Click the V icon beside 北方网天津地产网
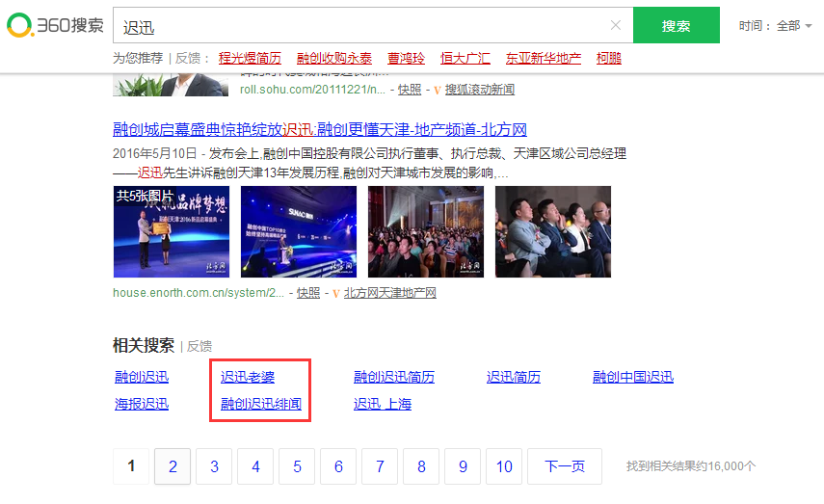This screenshot has height=504, width=824. click(x=336, y=293)
